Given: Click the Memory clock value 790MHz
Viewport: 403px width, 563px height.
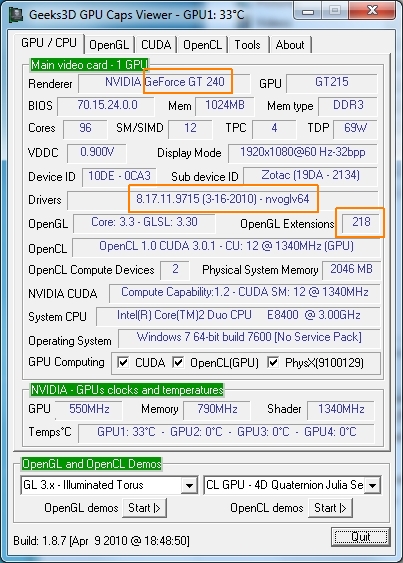Looking at the screenshot, I should click(x=217, y=410).
